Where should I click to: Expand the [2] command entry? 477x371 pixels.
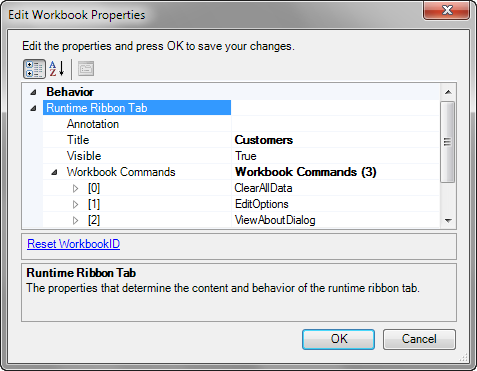pyautogui.click(x=76, y=220)
